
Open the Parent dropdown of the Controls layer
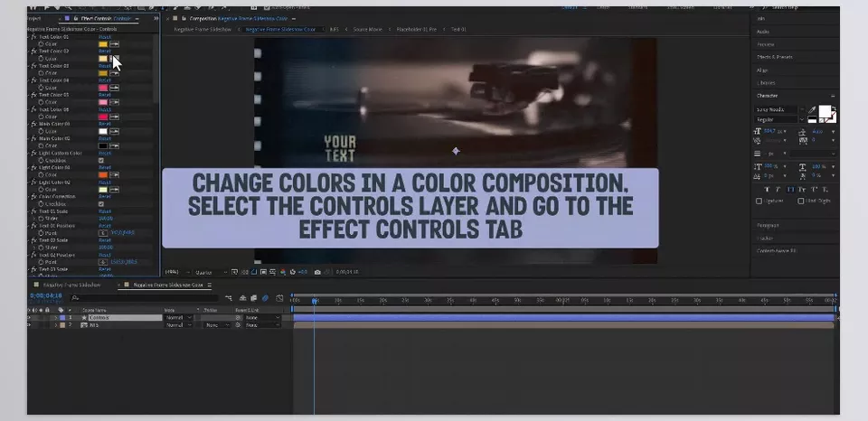(262, 317)
